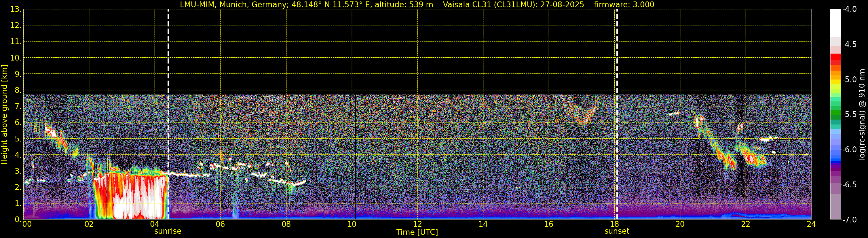868x238 pixels.
Task: Click the '13' km tick on height axis
Action: 15,10
